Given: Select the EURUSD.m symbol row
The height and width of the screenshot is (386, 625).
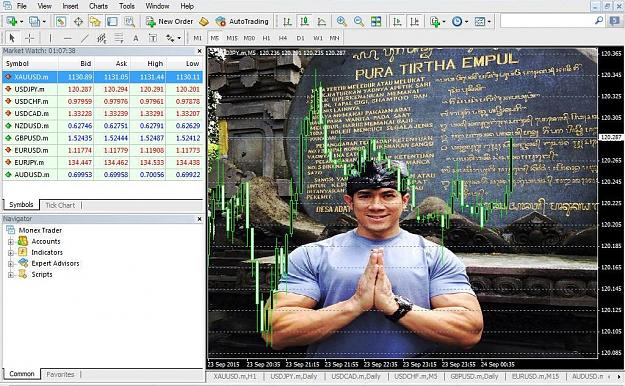Looking at the screenshot, I should [x=103, y=150].
